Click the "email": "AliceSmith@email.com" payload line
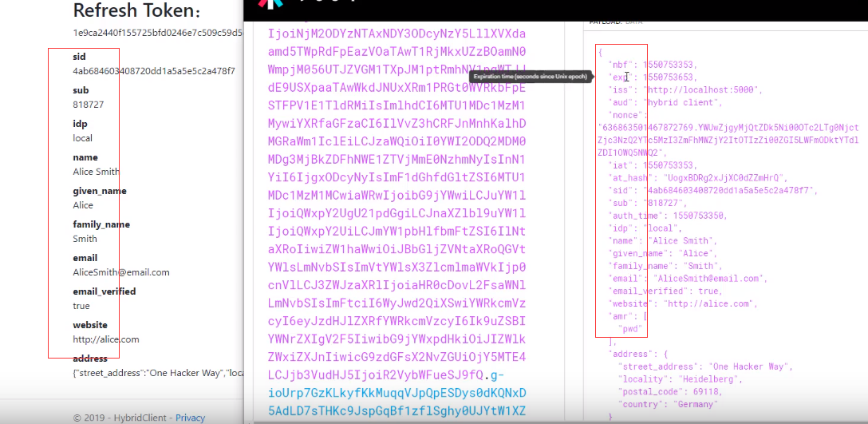Image resolution: width=868 pixels, height=424 pixels. coord(688,278)
